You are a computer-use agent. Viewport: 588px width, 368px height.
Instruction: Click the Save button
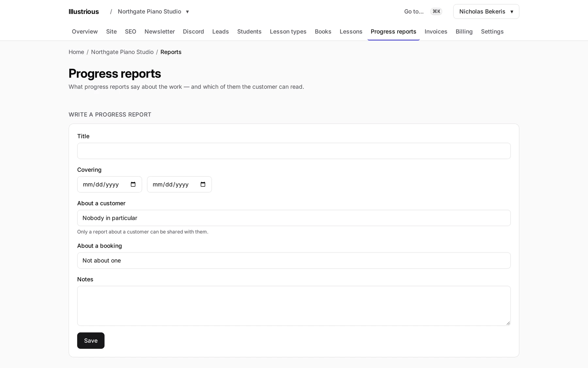coord(91,341)
